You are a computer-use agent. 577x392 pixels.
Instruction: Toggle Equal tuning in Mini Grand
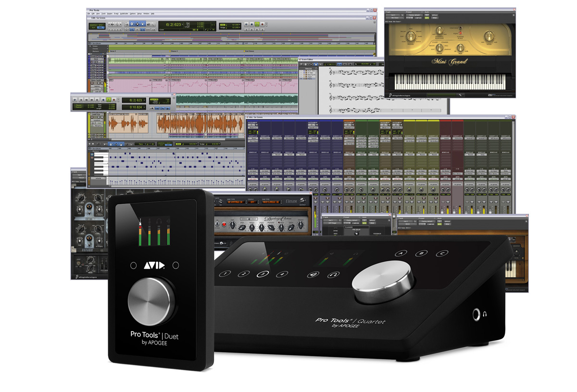point(461,33)
